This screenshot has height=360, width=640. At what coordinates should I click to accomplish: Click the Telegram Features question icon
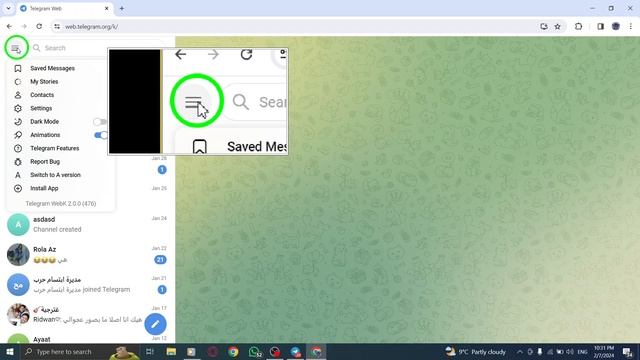(18, 148)
